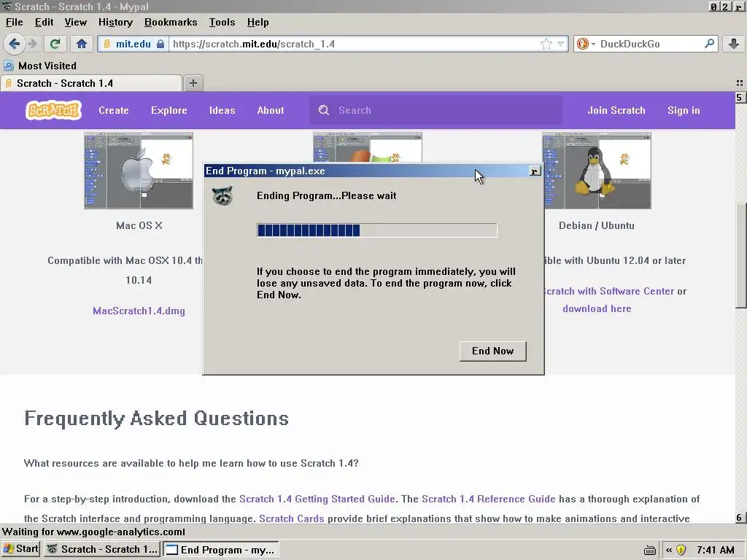747x560 pixels.
Task: Open the DuckDuckGo search engine selector
Action: (585, 44)
